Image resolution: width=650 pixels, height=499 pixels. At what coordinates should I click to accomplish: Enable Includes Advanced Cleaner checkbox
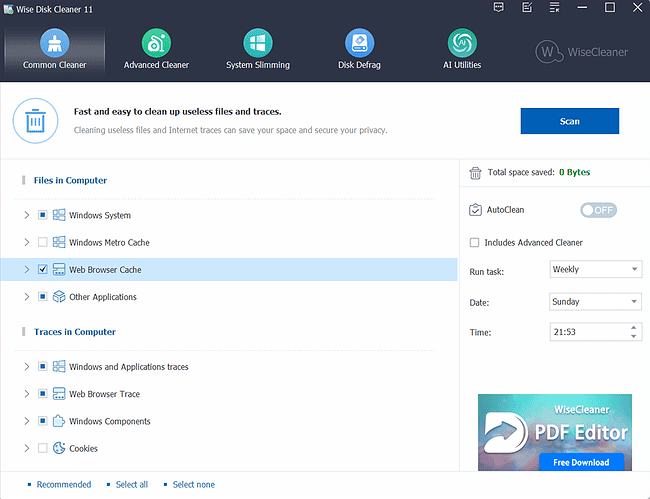coord(474,242)
